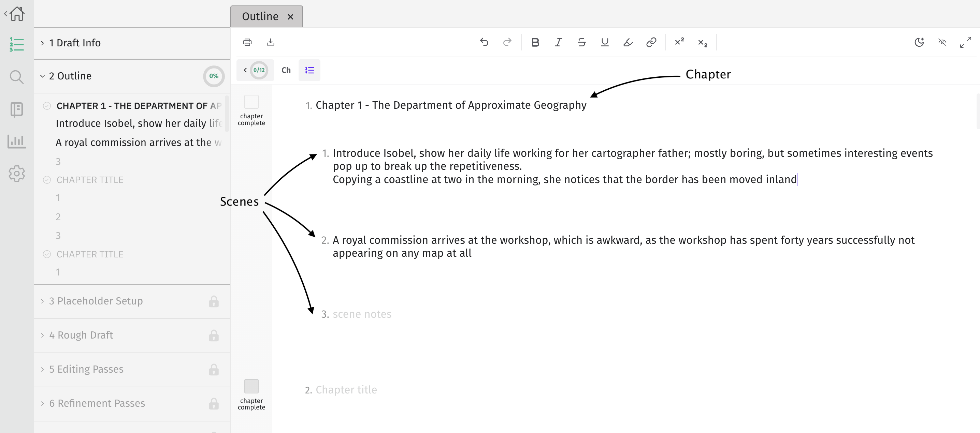
Task: Expand the 1 Draft Info section
Action: click(42, 43)
